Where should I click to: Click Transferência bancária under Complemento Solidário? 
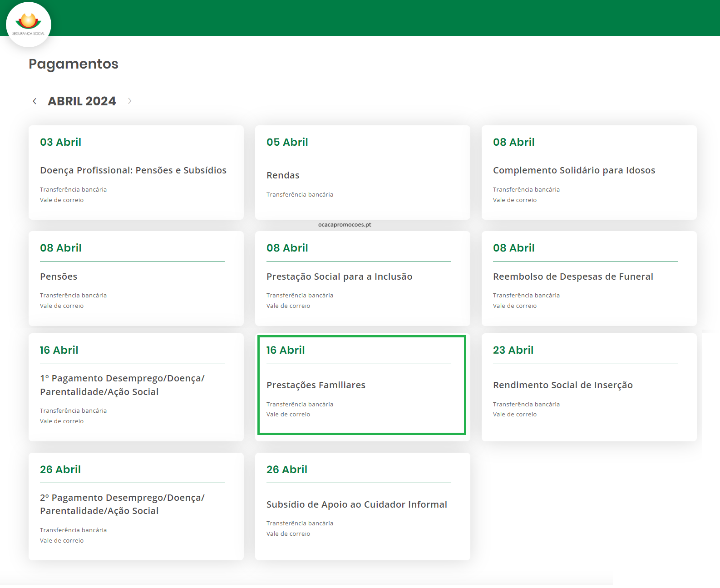[526, 189]
